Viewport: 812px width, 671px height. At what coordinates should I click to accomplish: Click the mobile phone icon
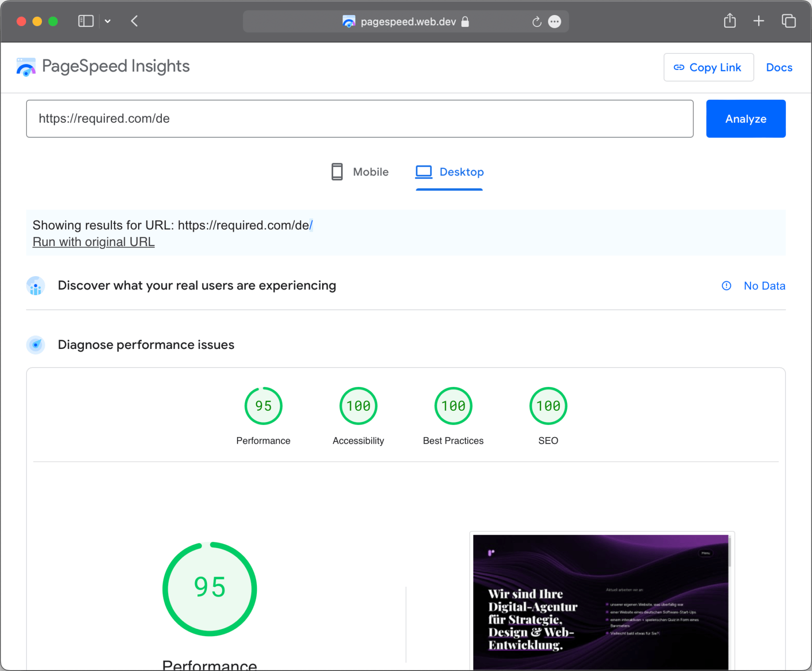pyautogui.click(x=337, y=172)
